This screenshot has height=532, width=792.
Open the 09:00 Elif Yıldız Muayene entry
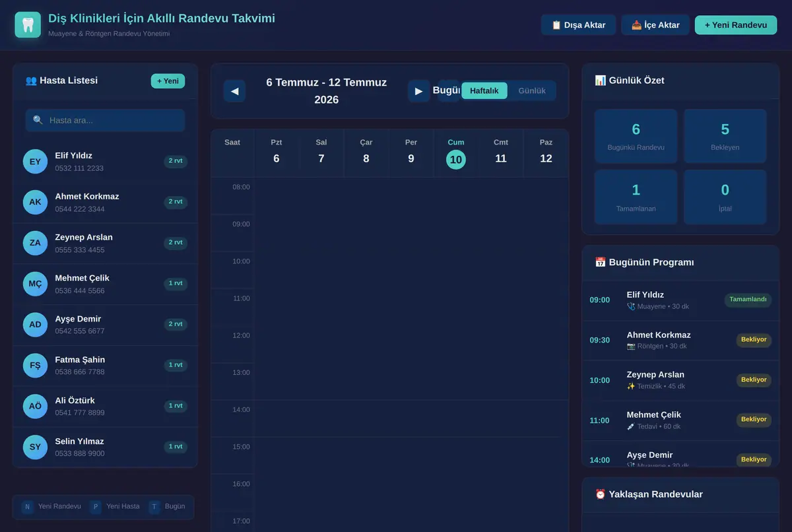tap(680, 300)
